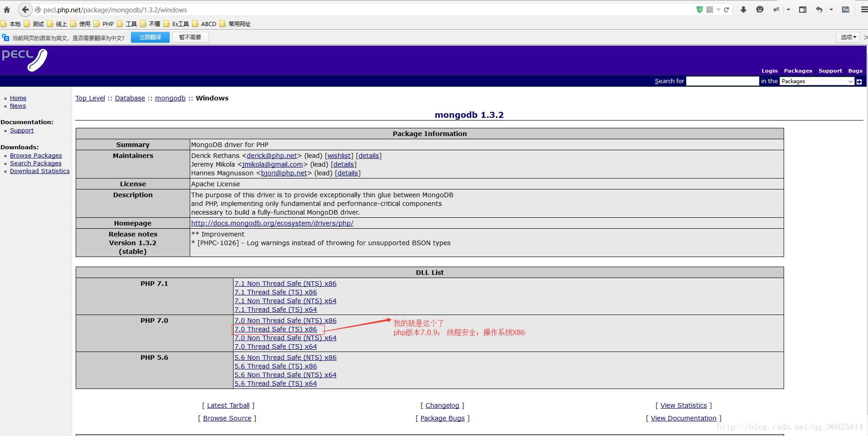
Task: Open Browse Source link
Action: [227, 418]
